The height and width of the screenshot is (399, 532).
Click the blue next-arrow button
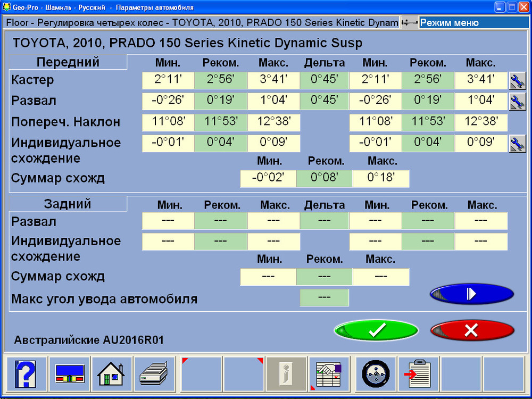[472, 294]
